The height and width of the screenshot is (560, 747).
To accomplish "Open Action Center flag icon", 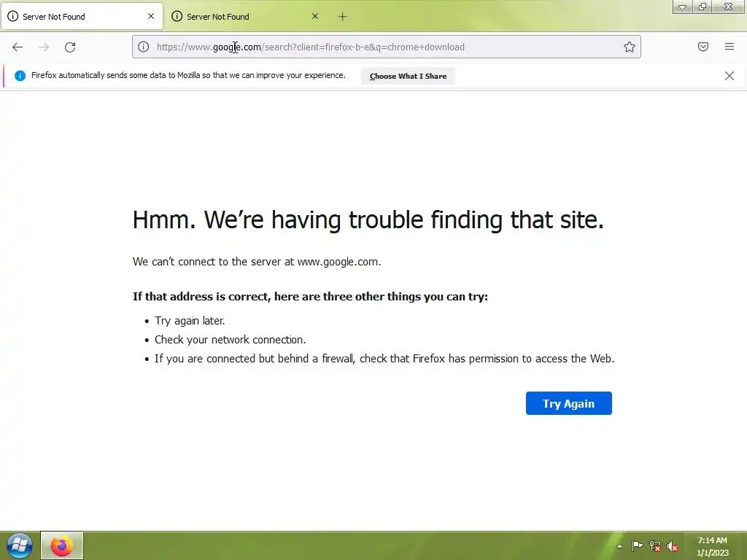I will (637, 545).
